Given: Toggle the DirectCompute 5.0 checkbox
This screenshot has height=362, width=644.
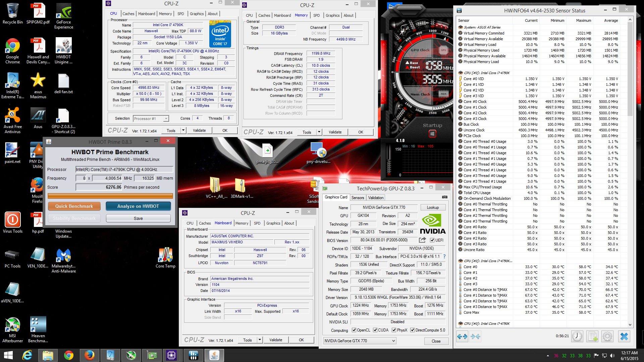Looking at the screenshot, I should click(413, 330).
